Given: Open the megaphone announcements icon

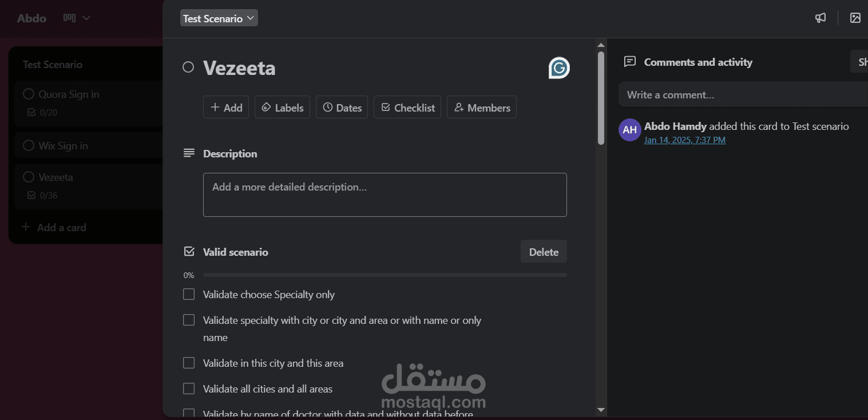Looking at the screenshot, I should pos(821,18).
